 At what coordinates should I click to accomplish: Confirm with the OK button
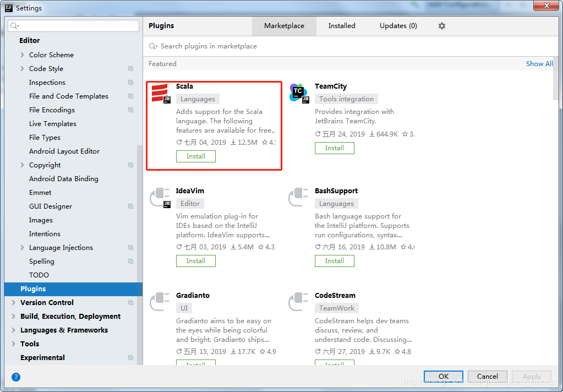tap(444, 376)
